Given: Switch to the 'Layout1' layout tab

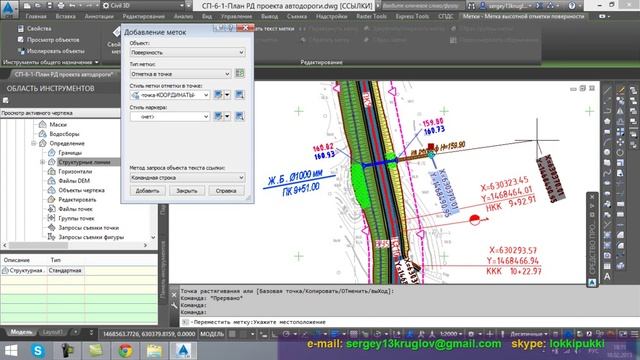Looking at the screenshot, I should click(52, 332).
